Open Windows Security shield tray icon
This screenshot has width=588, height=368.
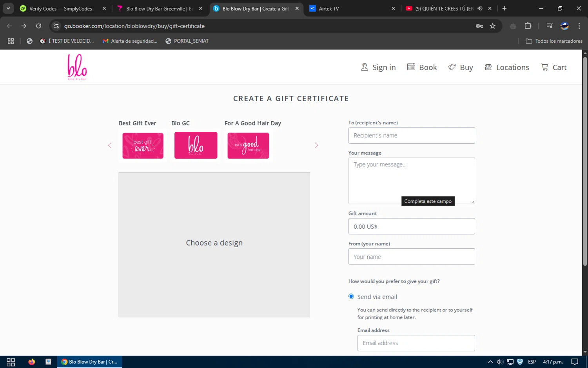pyautogui.click(x=520, y=362)
